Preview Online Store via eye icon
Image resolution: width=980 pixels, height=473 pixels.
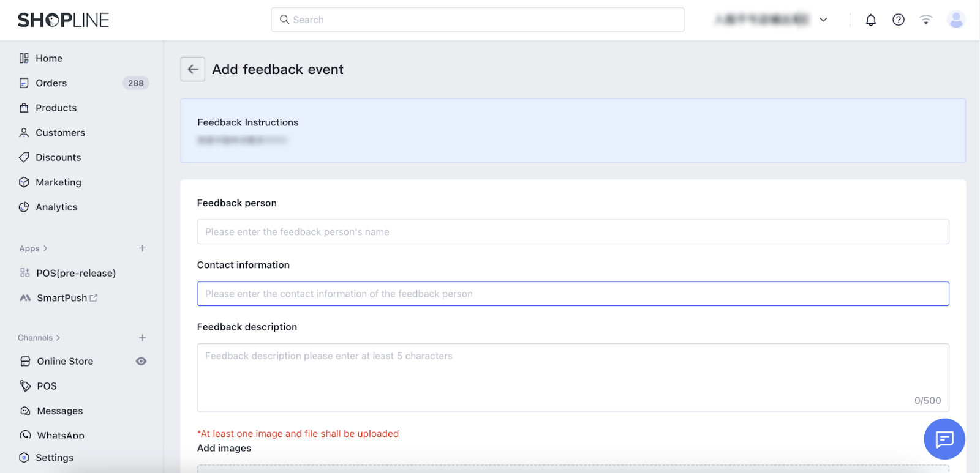(x=141, y=362)
